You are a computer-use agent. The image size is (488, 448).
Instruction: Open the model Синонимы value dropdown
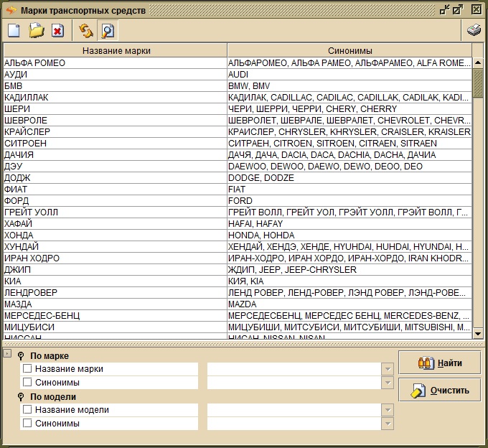pos(388,424)
